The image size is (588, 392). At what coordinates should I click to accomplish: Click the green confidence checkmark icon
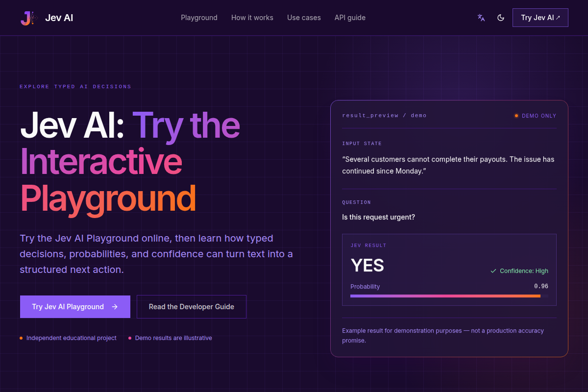tap(493, 271)
